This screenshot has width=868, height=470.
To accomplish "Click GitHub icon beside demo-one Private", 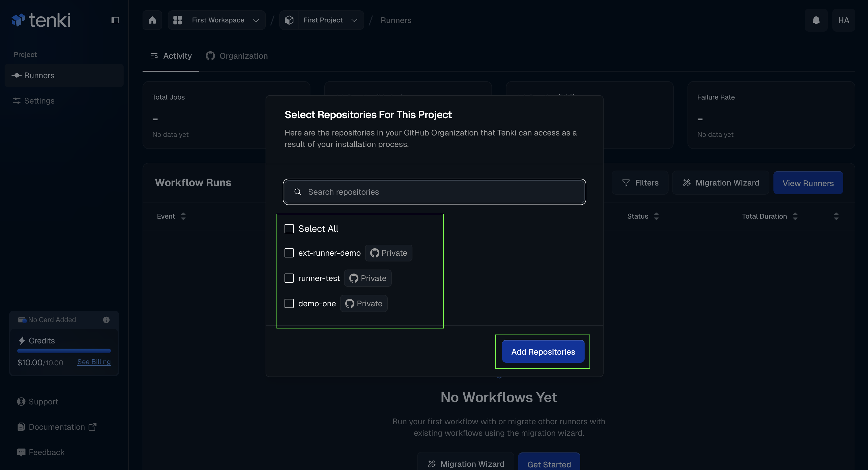I will [349, 303].
